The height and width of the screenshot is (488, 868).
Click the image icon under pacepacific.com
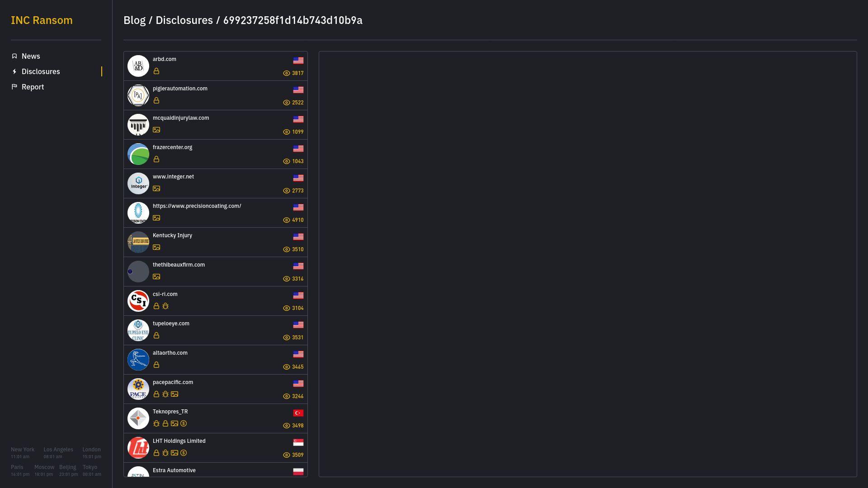pyautogui.click(x=175, y=394)
